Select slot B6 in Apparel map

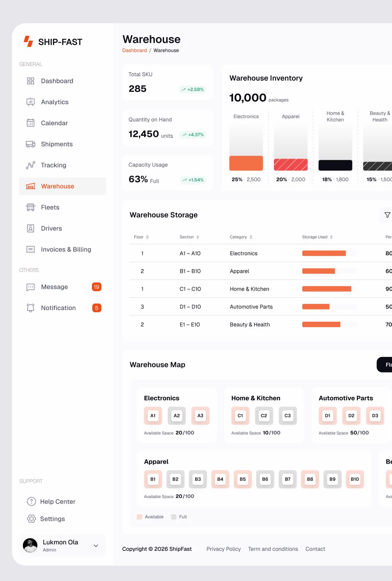[265, 479]
